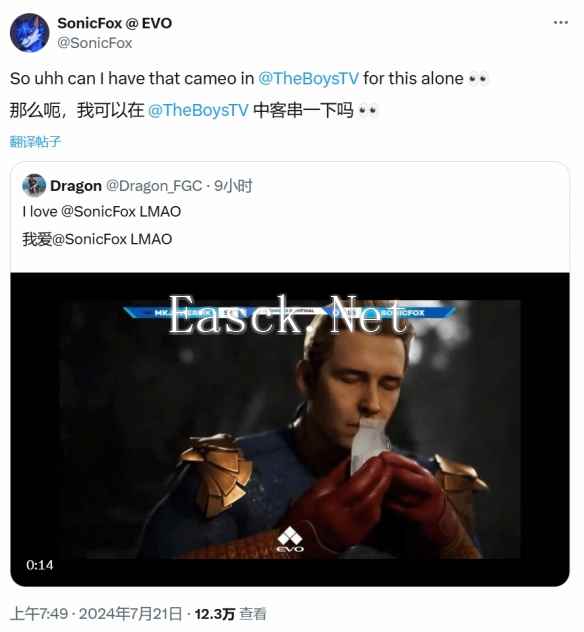Open the three-dot more options menu
Viewport: 584px width, 632px height.
tap(561, 23)
